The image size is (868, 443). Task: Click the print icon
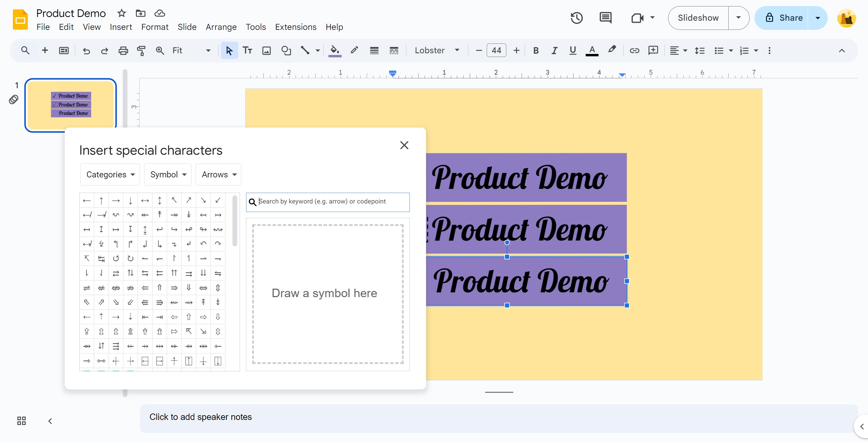(x=123, y=51)
